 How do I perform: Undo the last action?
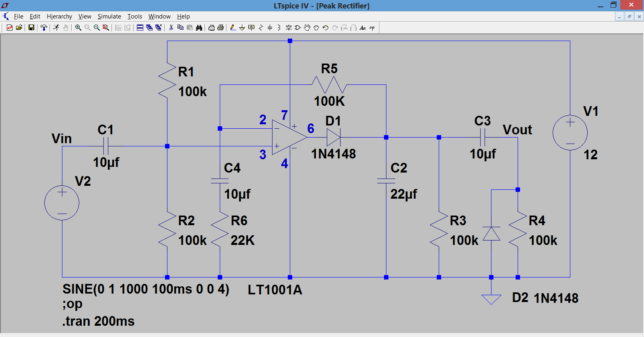[x=326, y=27]
